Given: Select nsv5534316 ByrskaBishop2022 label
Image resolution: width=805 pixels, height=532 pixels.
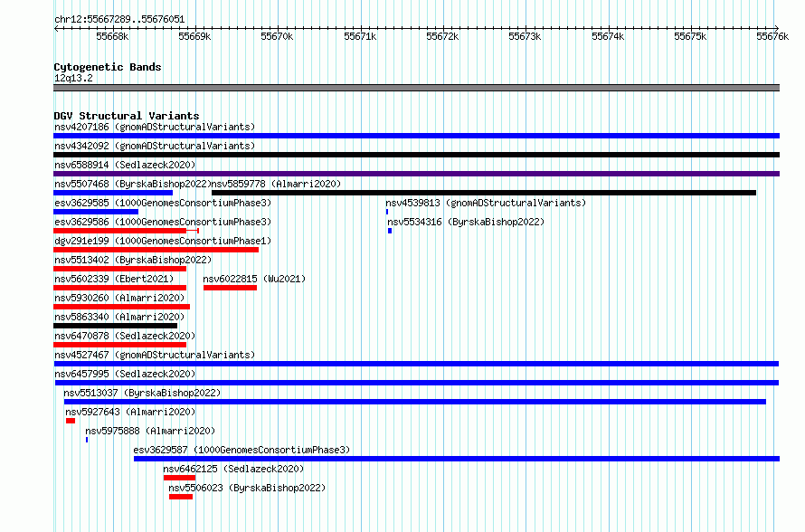Looking at the screenshot, I should click(466, 222).
